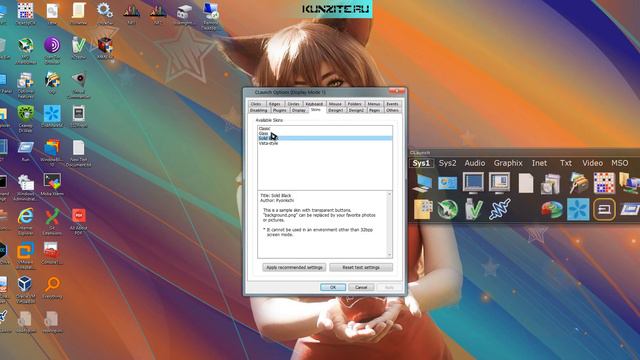Click the checkered grid icon in CLaunch
The image size is (640, 360).
coord(604,183)
